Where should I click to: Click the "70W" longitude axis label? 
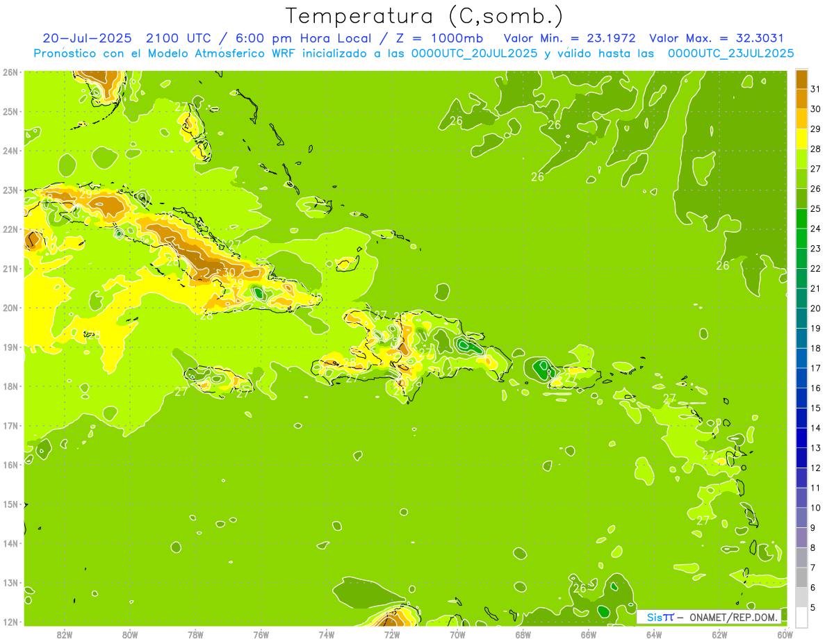(x=457, y=634)
